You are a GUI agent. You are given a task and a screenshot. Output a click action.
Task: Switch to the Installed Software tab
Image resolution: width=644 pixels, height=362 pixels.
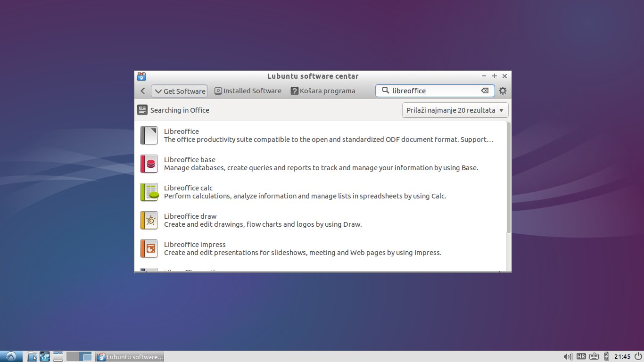pos(248,91)
